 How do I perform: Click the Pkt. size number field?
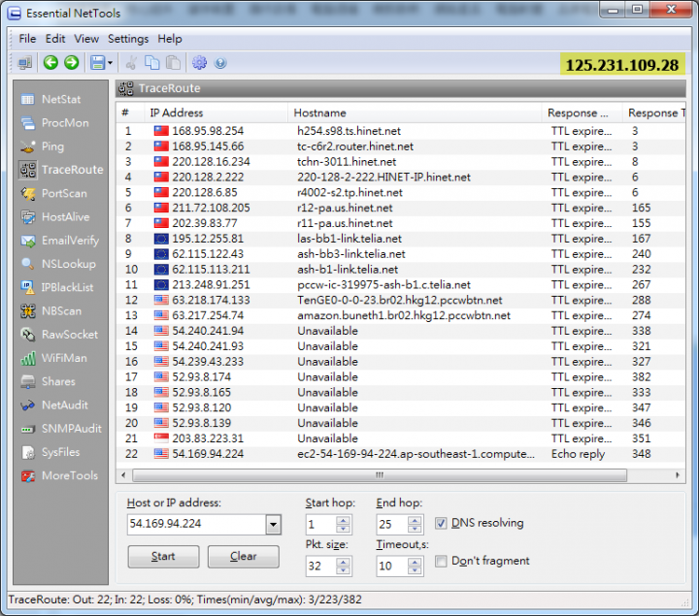point(321,567)
